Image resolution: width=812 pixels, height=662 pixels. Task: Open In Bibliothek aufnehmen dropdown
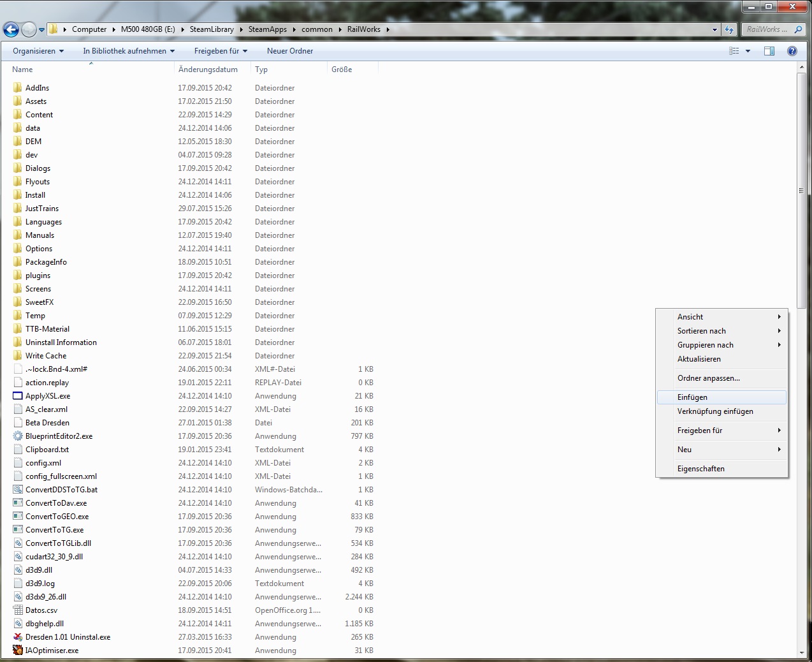tap(129, 51)
